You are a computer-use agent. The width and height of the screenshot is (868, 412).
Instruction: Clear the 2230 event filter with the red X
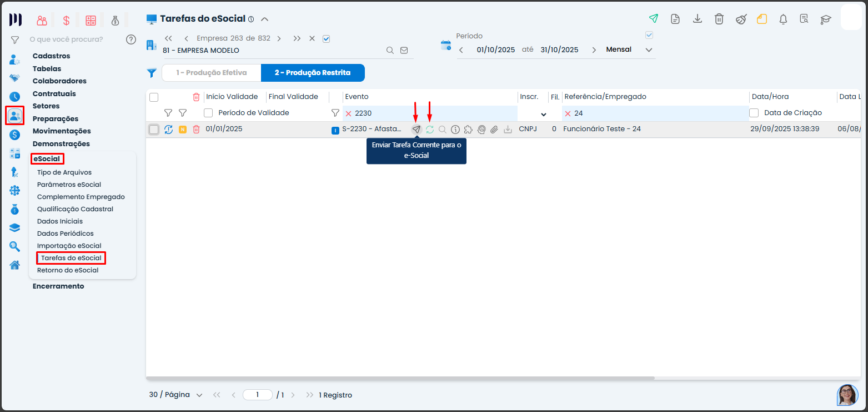tap(349, 113)
